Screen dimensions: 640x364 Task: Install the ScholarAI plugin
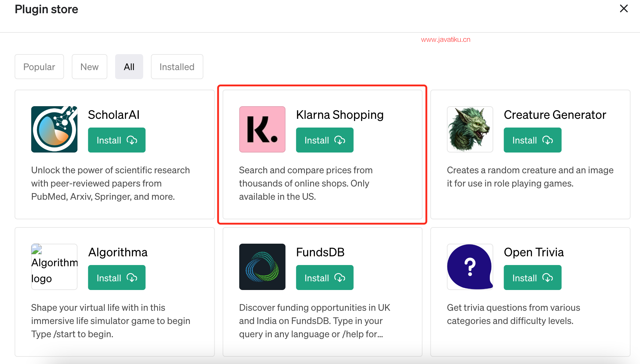[117, 140]
